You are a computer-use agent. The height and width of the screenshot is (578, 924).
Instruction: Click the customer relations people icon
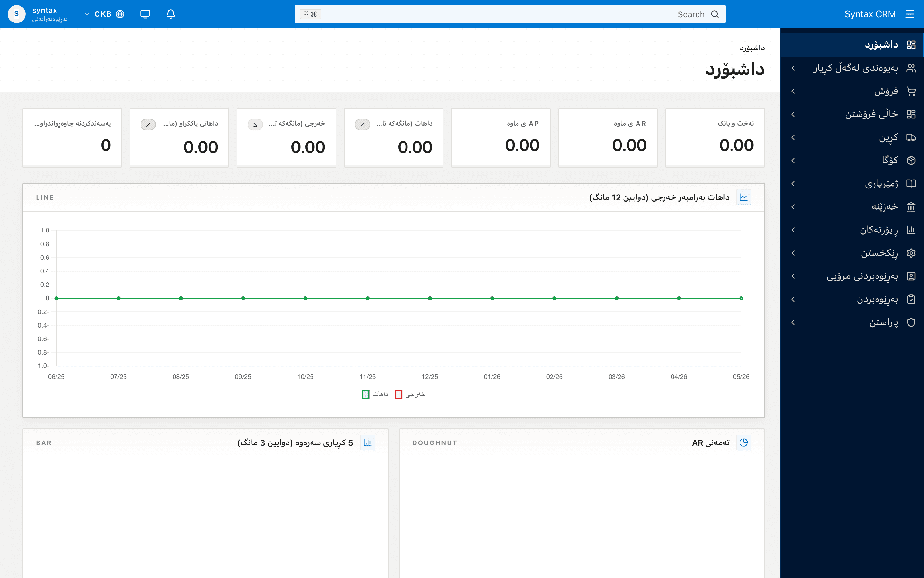coord(911,68)
